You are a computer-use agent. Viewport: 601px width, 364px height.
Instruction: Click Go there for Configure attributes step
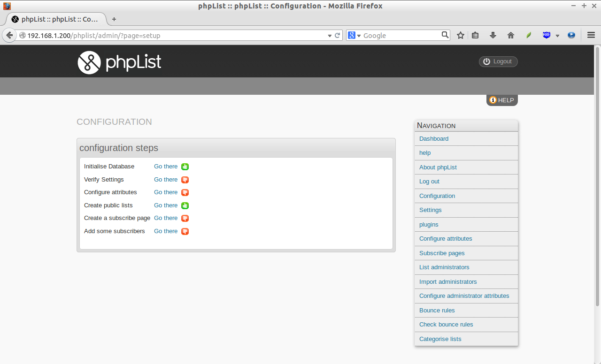166,192
